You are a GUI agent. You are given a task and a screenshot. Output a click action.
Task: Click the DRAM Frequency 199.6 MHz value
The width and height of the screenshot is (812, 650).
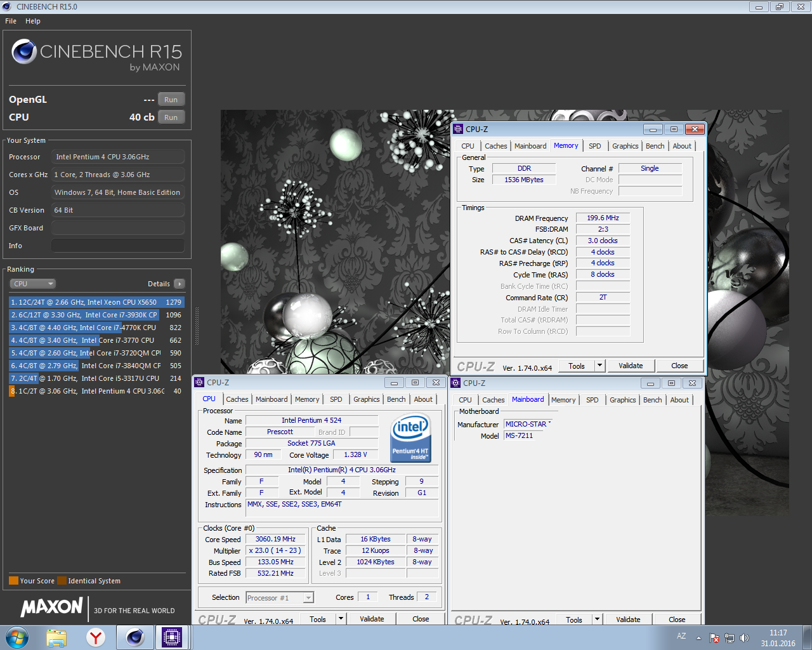point(603,218)
